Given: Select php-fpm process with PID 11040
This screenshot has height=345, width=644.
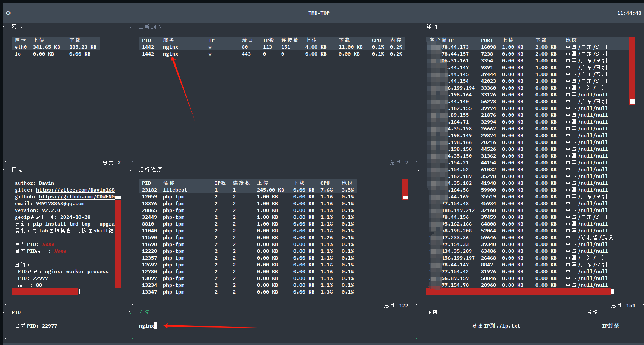Looking at the screenshot, I should click(x=248, y=231).
